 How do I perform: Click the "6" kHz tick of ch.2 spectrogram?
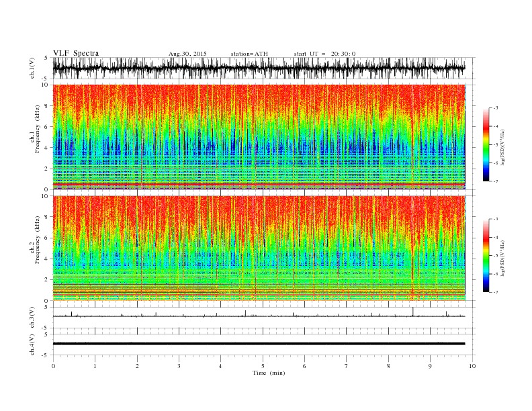coord(46,238)
